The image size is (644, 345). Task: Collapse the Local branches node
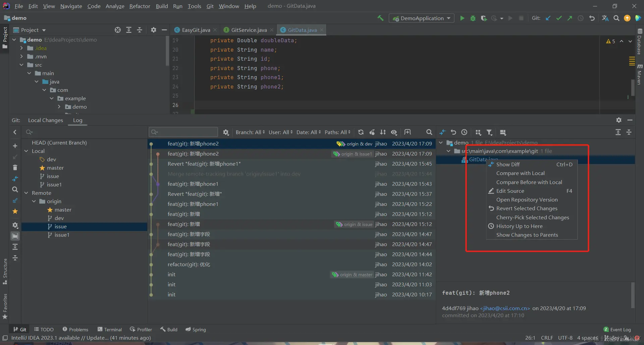point(26,151)
